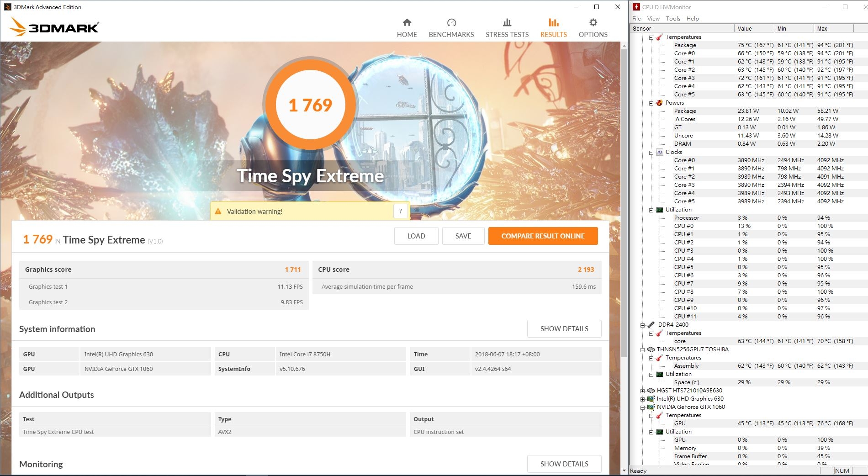
Task: Click the NVIDIA GeForce GTX 1060 GPU cell
Action: 145,369
